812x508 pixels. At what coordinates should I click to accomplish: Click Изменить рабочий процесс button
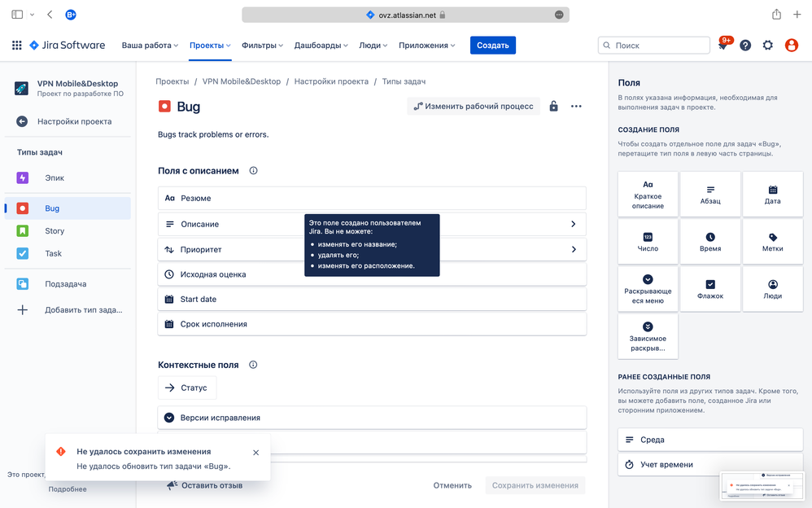[x=474, y=107]
